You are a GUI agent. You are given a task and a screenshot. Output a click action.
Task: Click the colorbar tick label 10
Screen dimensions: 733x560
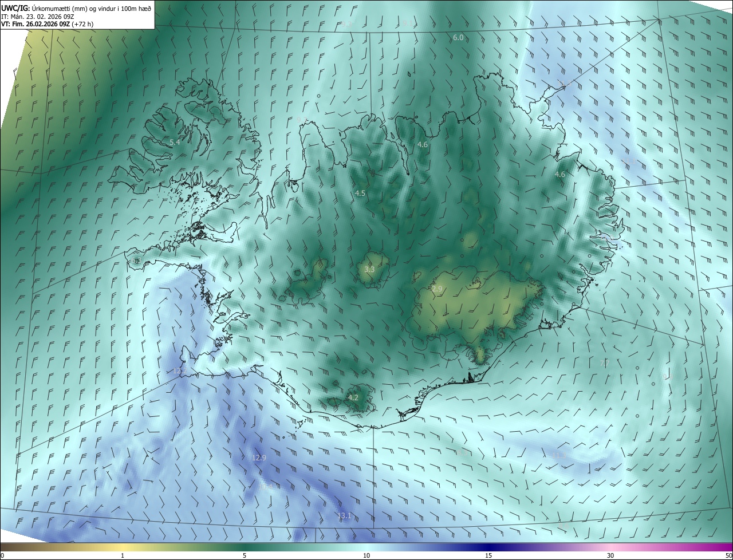click(366, 555)
